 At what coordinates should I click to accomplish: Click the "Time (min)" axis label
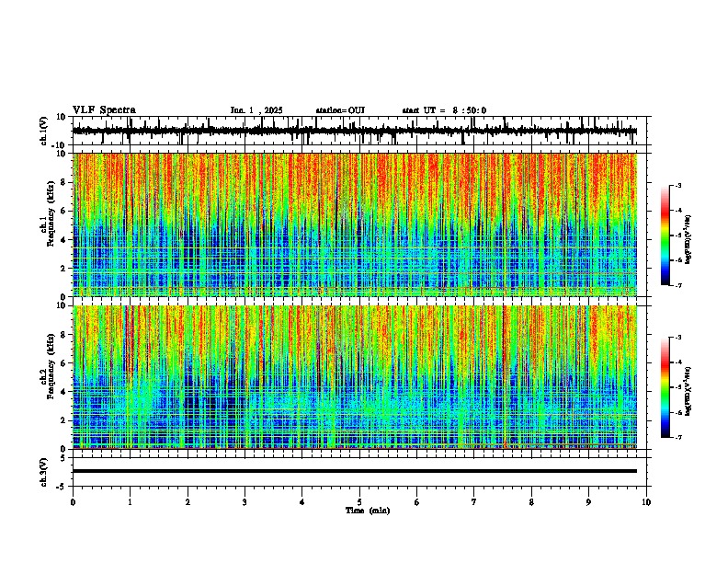[368, 511]
